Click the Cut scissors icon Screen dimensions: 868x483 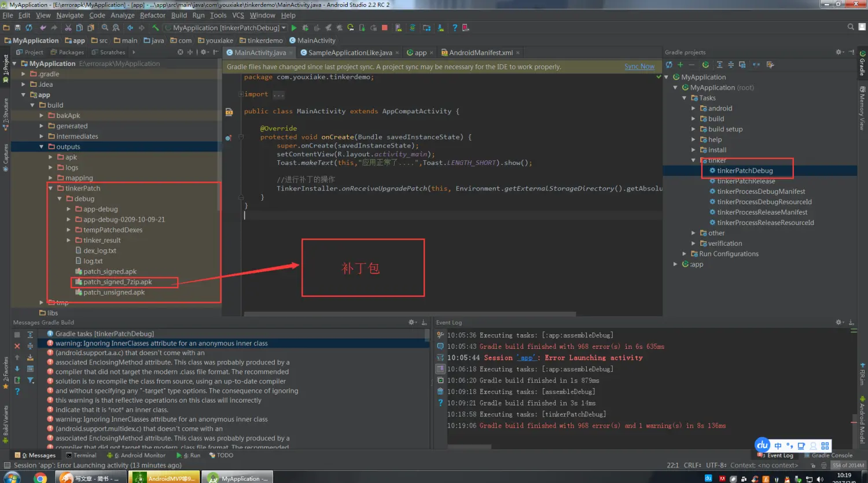tap(68, 28)
